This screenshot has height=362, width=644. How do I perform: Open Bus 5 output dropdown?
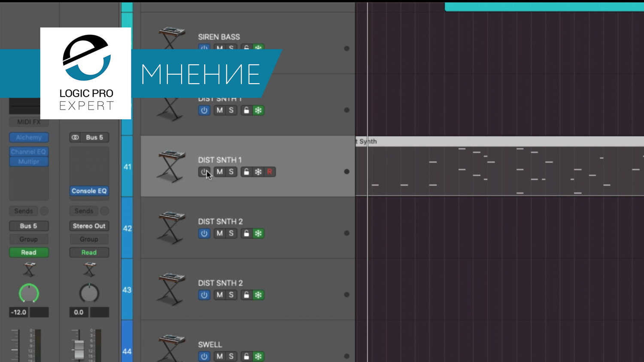pyautogui.click(x=29, y=226)
